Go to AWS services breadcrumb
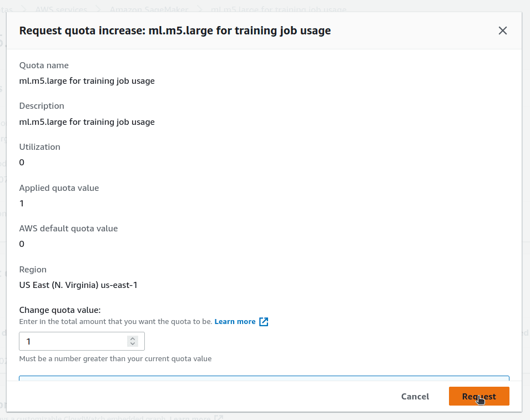Screen dimensions: 530x420 point(62,9)
